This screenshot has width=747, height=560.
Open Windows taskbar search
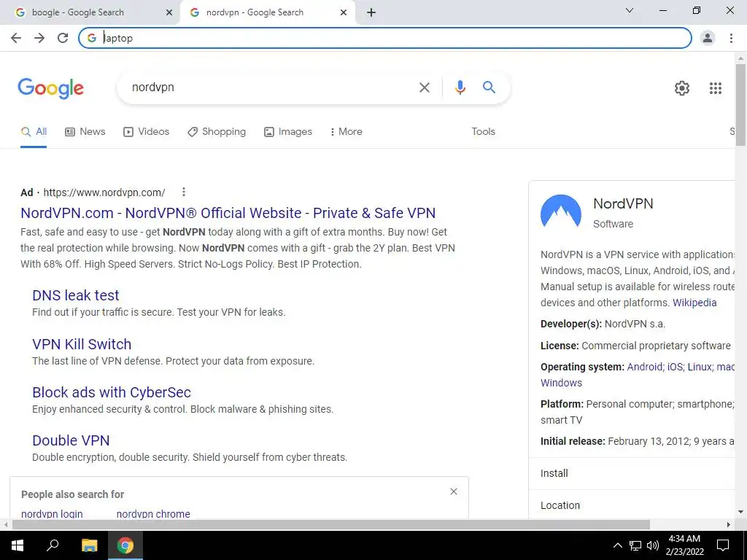click(x=53, y=545)
